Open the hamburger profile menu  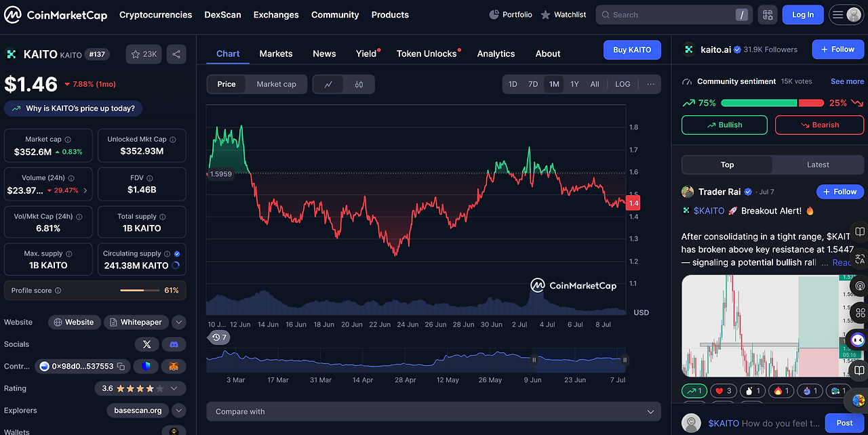[846, 14]
